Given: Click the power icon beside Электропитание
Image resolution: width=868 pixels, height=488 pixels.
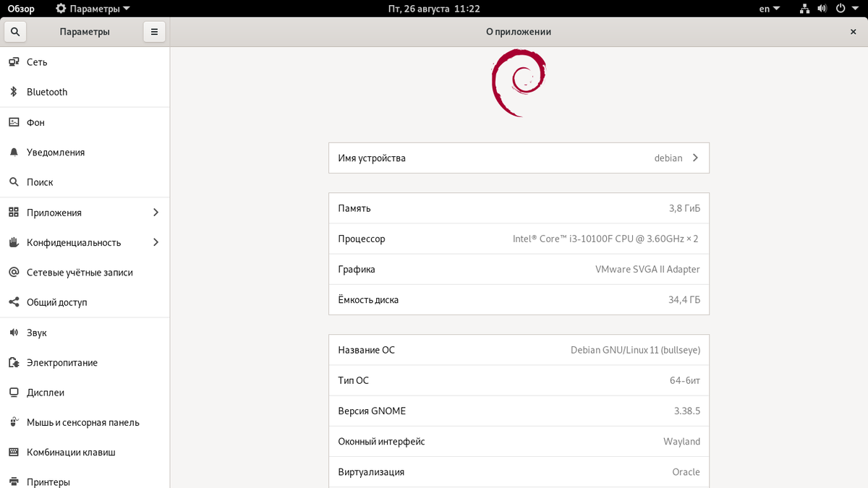Looking at the screenshot, I should (x=13, y=362).
